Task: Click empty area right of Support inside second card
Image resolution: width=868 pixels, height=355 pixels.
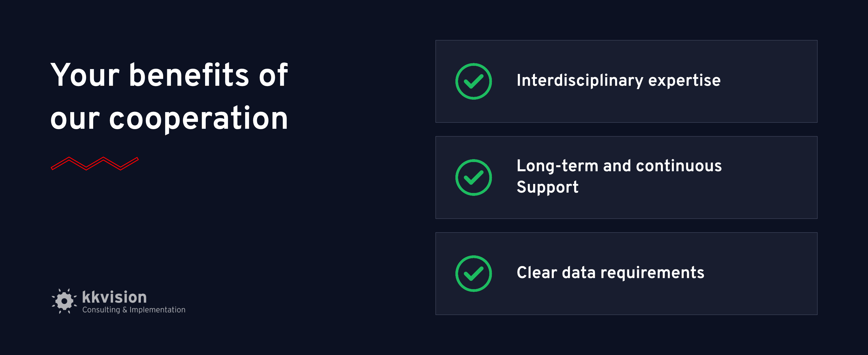Action: pos(698,187)
